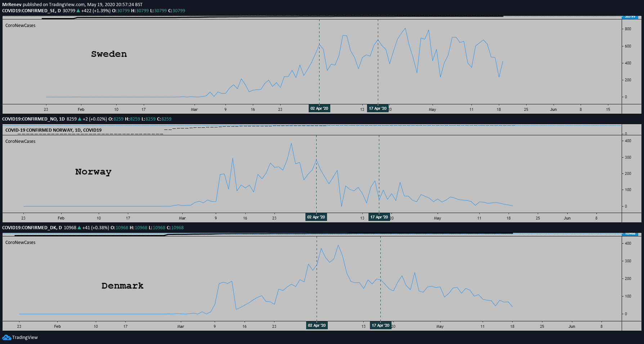Click the 02 Apr '20 marker on Sweden axis
Image resolution: width=644 pixels, height=344 pixels.
click(319, 108)
